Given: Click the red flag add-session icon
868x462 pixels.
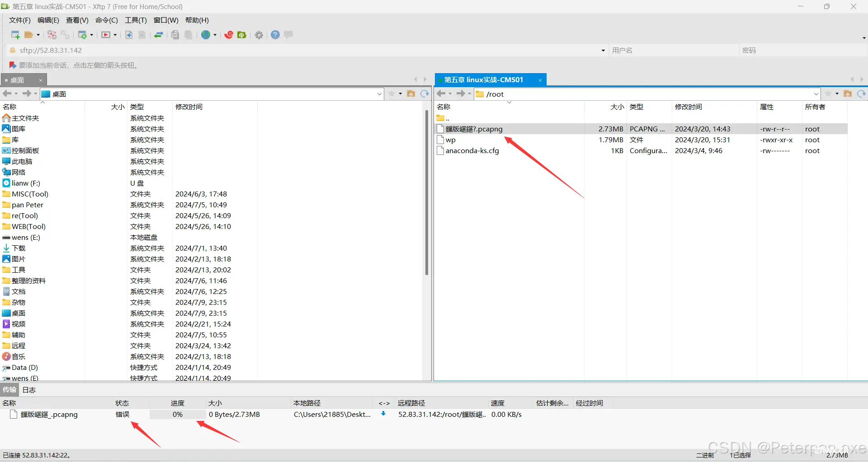Looking at the screenshot, I should [13, 65].
